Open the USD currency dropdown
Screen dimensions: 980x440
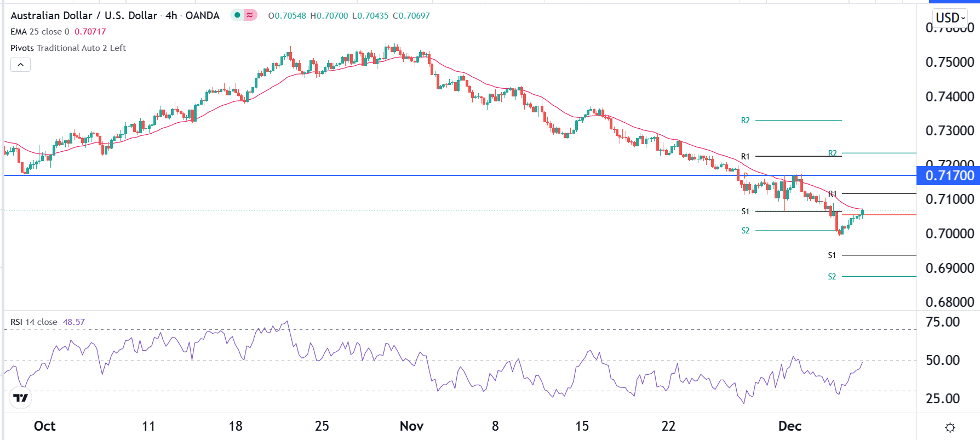click(950, 18)
